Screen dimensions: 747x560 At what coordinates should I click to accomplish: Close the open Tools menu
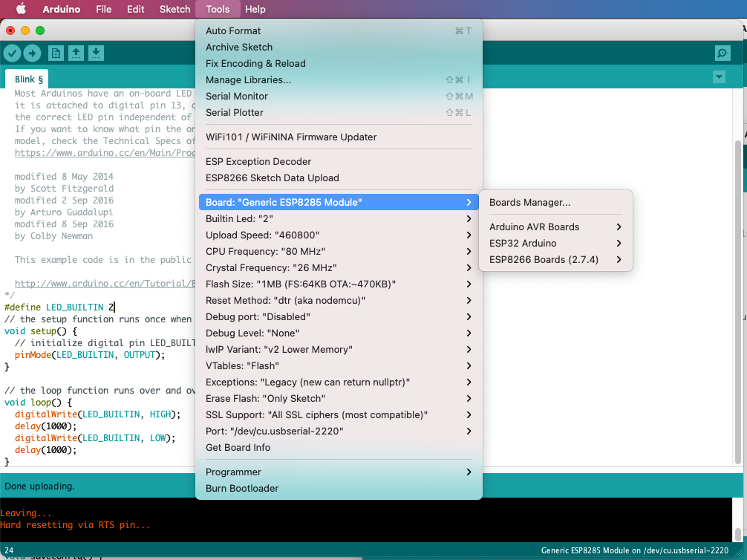[x=218, y=9]
